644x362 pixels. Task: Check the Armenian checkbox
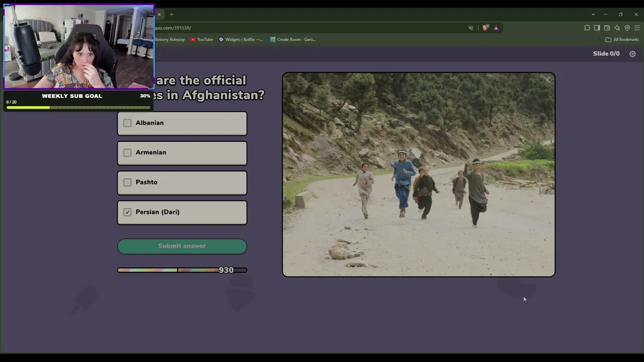pos(127,153)
